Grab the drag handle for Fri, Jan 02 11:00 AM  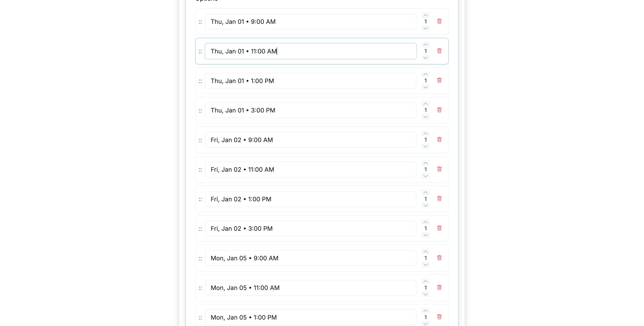pos(200,169)
